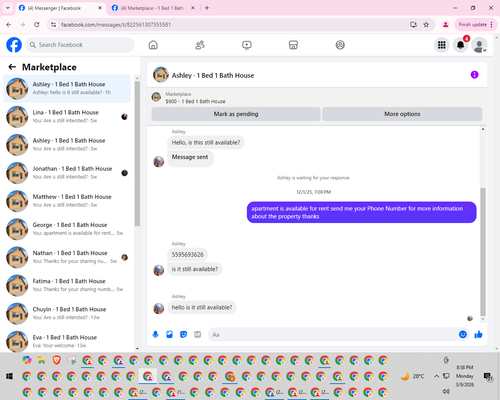Open the Windows notification center icon
The image size is (500, 400).
(x=488, y=376)
